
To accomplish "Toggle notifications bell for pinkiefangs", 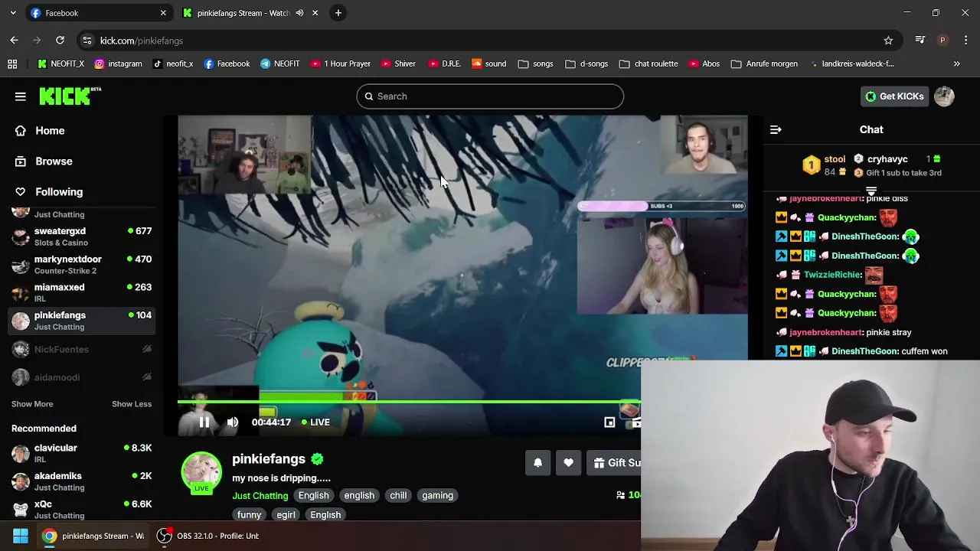I will pos(537,463).
